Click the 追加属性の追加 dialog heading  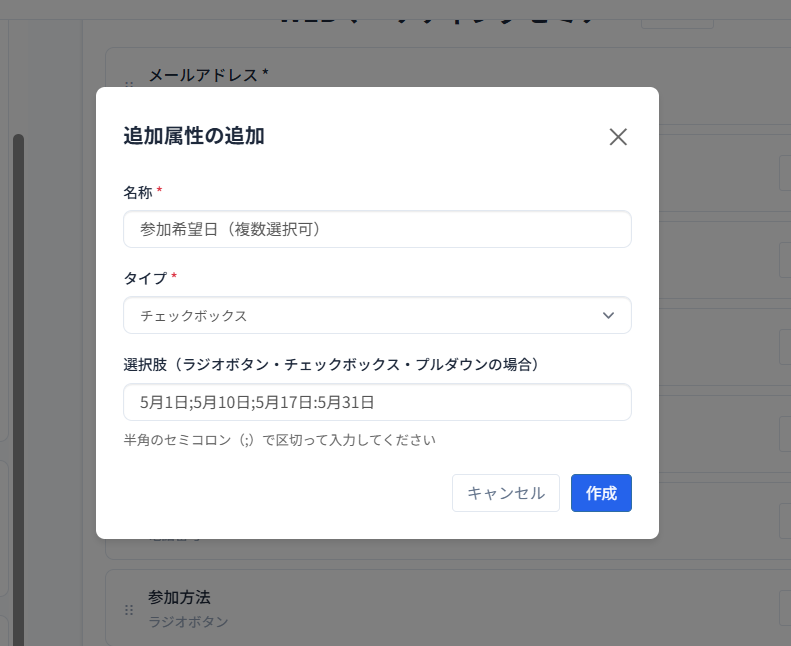tap(193, 136)
